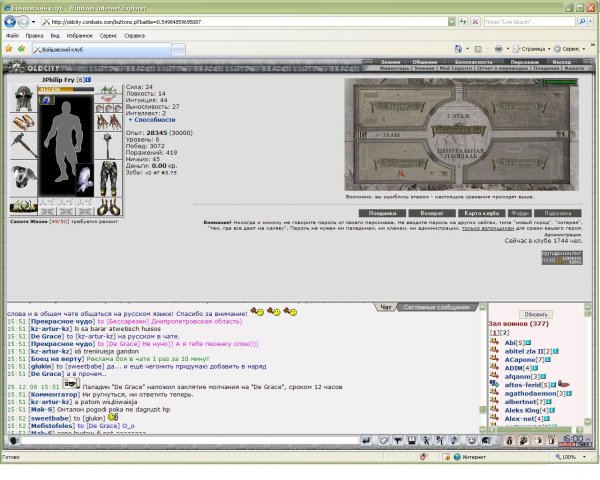
Task: Open the smiley emoticons icon
Action: [x=472, y=441]
